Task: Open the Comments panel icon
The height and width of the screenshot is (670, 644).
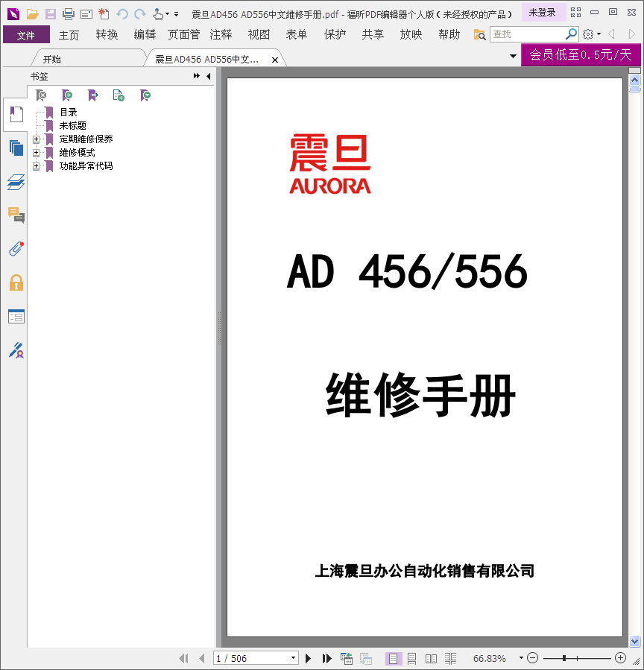Action: (x=16, y=215)
